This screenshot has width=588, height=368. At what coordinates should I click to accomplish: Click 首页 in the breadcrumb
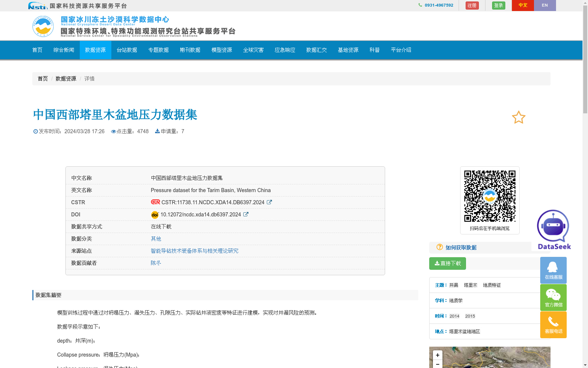(43, 79)
